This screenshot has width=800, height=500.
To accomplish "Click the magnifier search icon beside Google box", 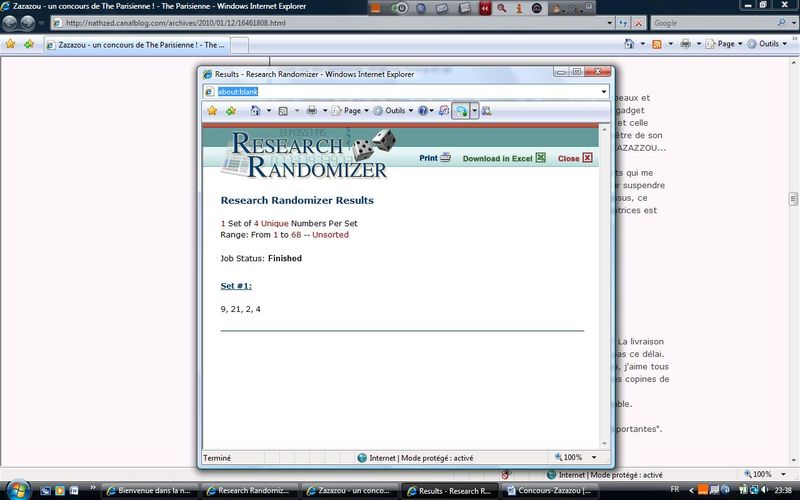I will (781, 23).
